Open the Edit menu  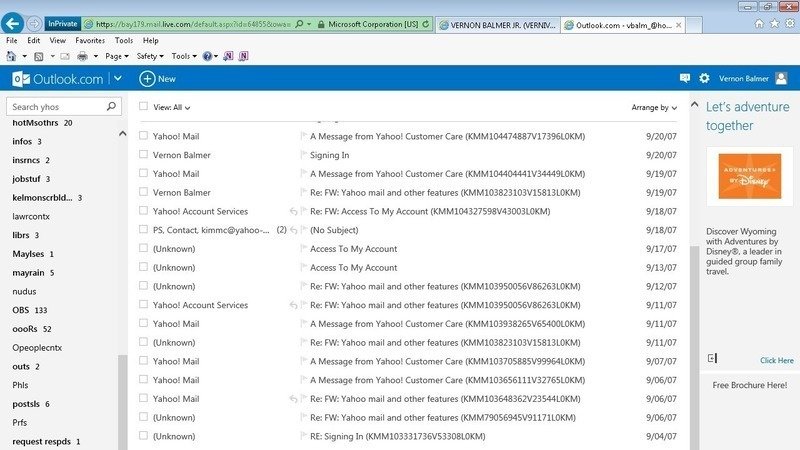[x=34, y=40]
